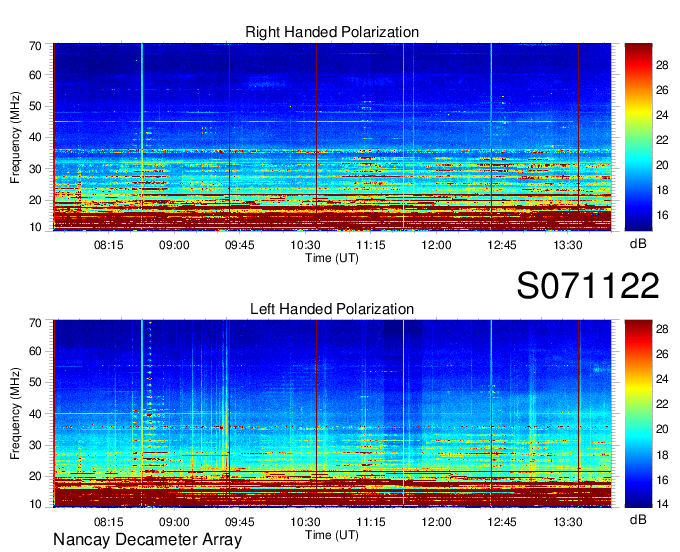Screen dimensions: 680x552
Task: Click the 14 dB label on the lower colorbar
Action: tap(662, 504)
